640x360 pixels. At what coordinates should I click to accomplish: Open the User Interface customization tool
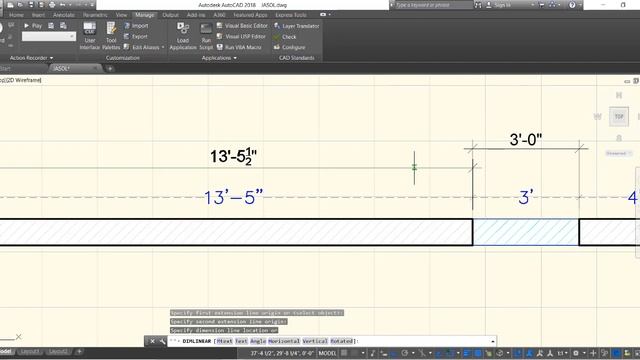[89, 36]
